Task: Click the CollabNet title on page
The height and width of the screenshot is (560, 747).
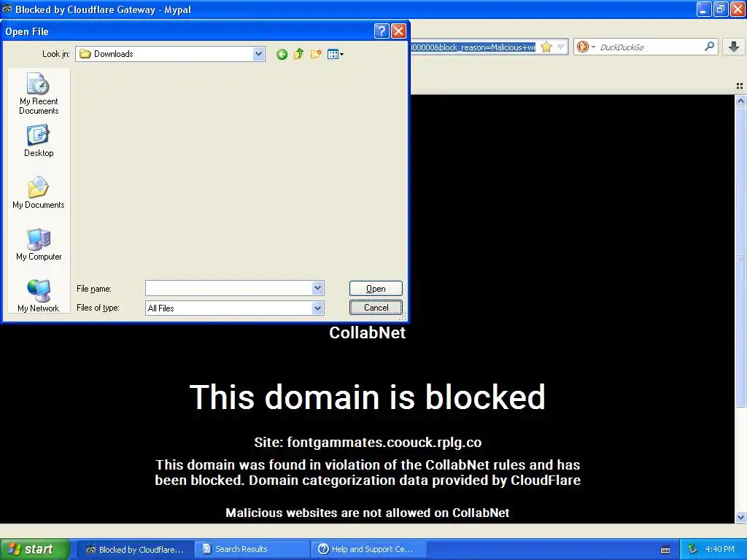Action: click(368, 332)
